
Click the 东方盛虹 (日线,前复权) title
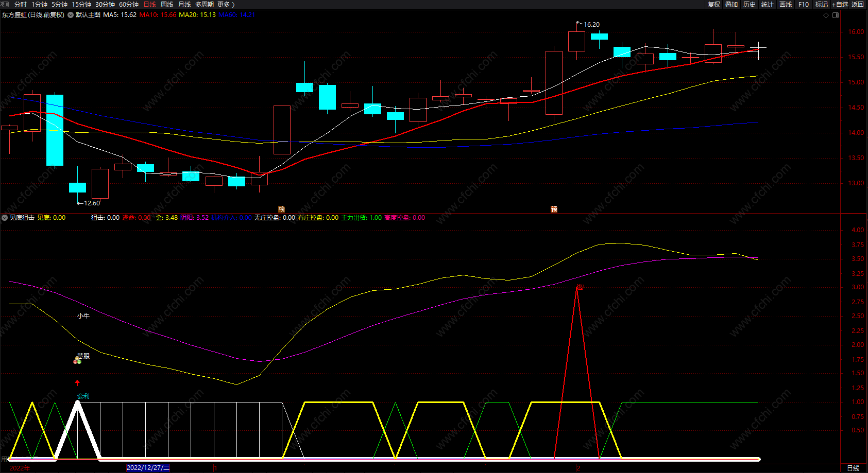(x=33, y=15)
